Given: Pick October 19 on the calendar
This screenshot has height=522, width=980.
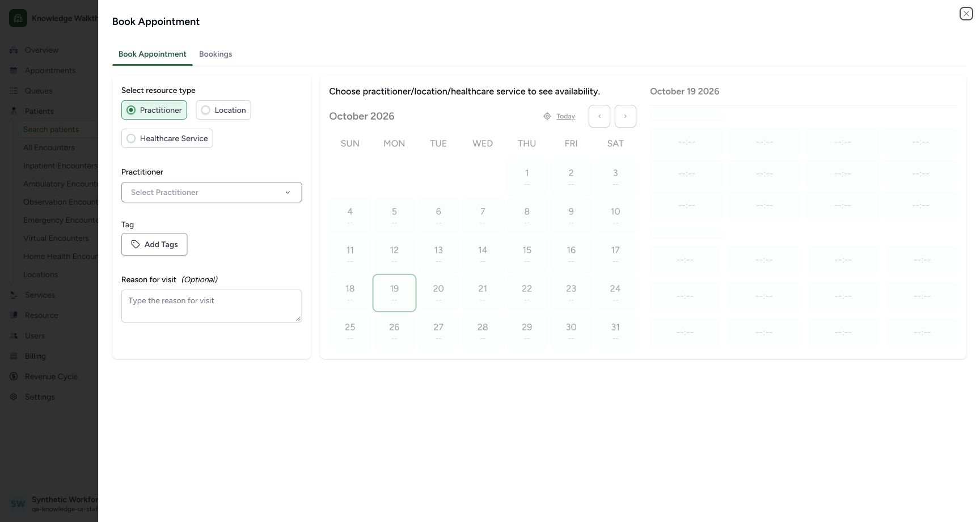Looking at the screenshot, I should point(394,293).
